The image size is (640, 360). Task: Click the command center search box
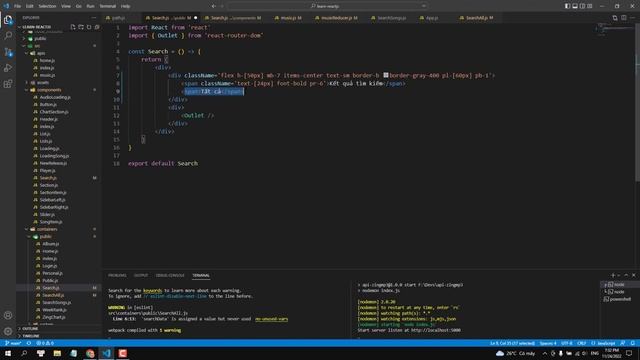tap(327, 6)
